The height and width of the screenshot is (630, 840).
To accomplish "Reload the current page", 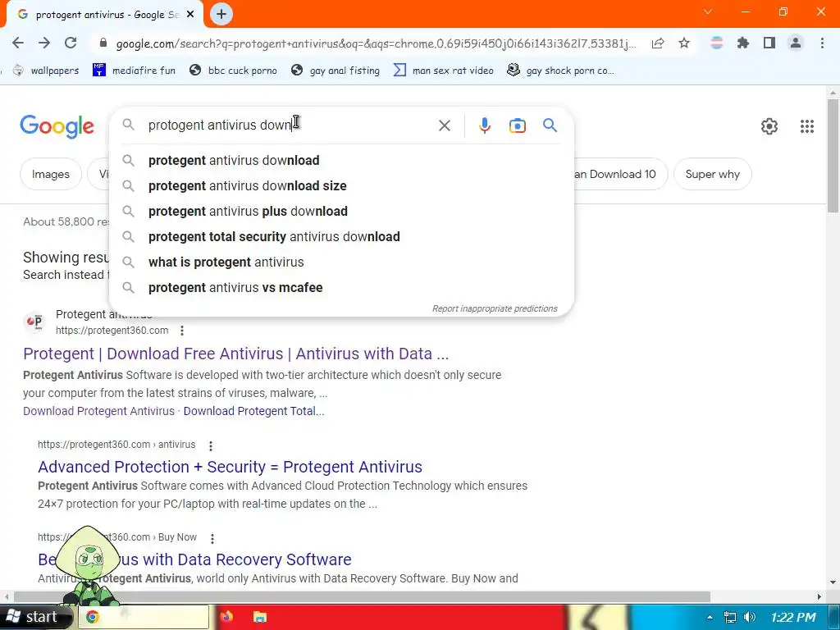I will coord(71,43).
